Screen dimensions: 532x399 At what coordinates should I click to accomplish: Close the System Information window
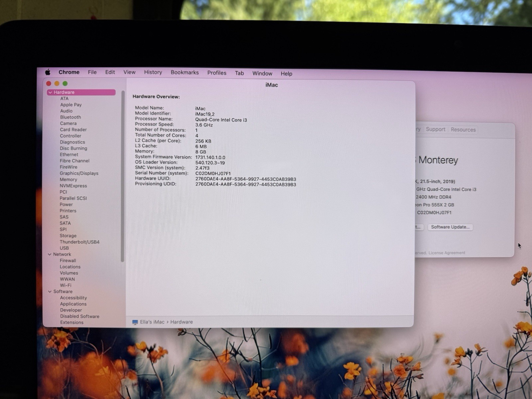tap(49, 83)
